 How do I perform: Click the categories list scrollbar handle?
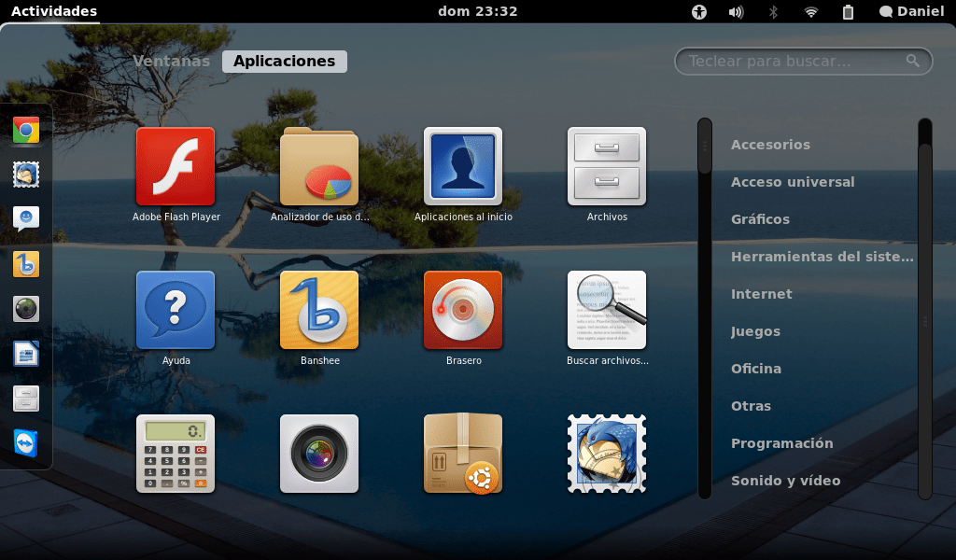click(x=925, y=321)
